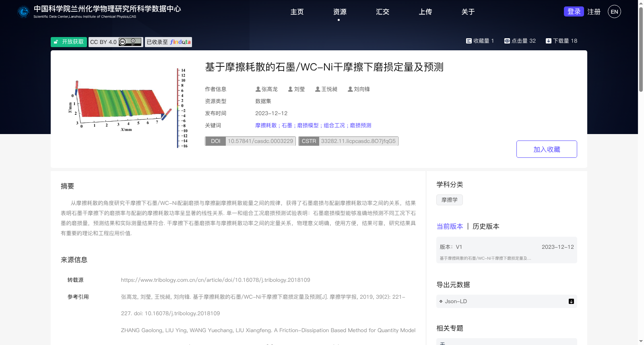The image size is (644, 345).
Task: Expand the Json-LD export dropdown
Action: tap(507, 301)
